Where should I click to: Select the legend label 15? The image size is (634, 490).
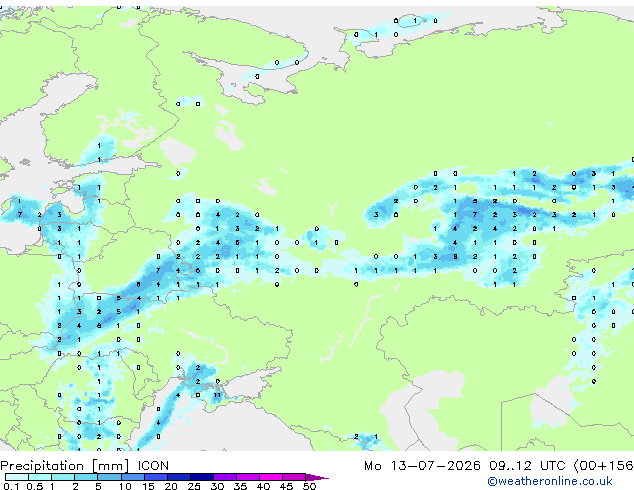148,486
